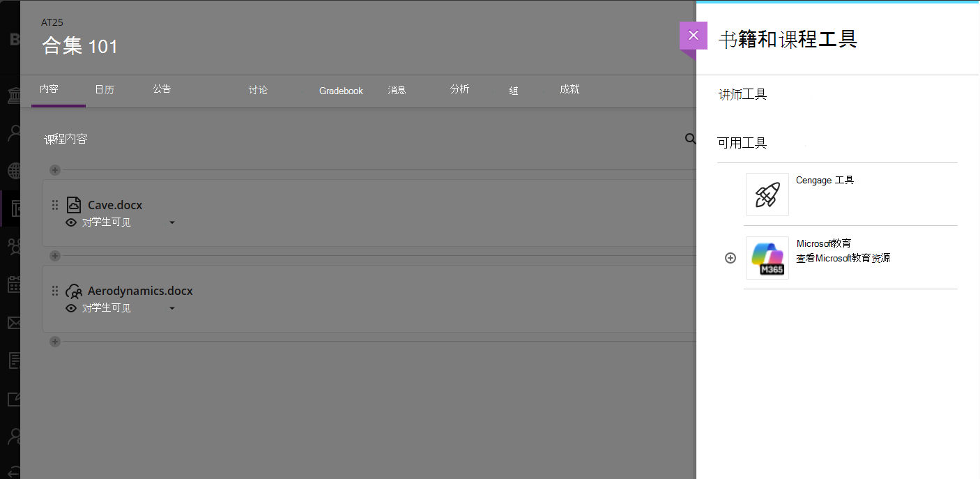This screenshot has height=479, width=980.
Task: Open the envelope messages icon in left sidebar
Action: click(14, 323)
